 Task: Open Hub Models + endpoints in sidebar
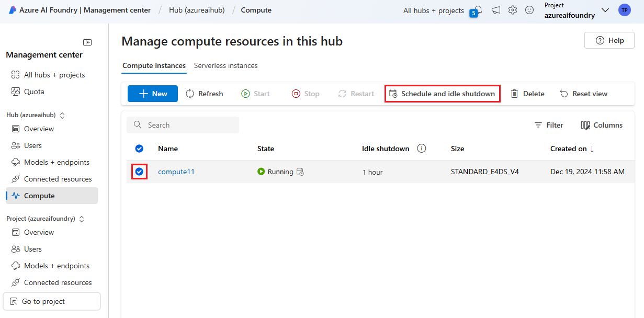point(51,162)
